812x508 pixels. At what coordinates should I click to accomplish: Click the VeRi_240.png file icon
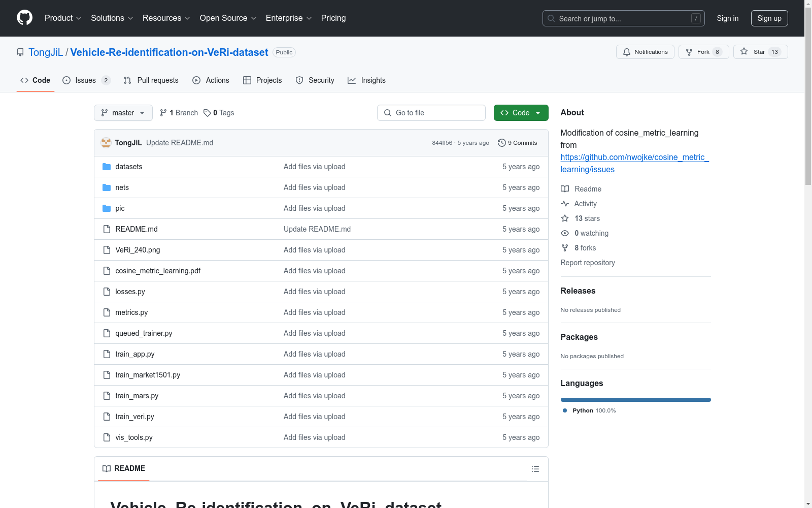107,250
